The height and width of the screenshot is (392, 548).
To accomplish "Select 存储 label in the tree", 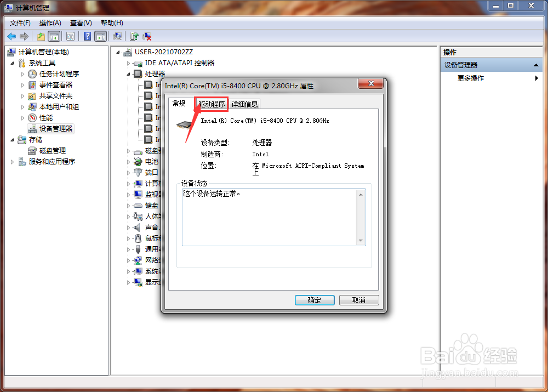I will coord(35,139).
